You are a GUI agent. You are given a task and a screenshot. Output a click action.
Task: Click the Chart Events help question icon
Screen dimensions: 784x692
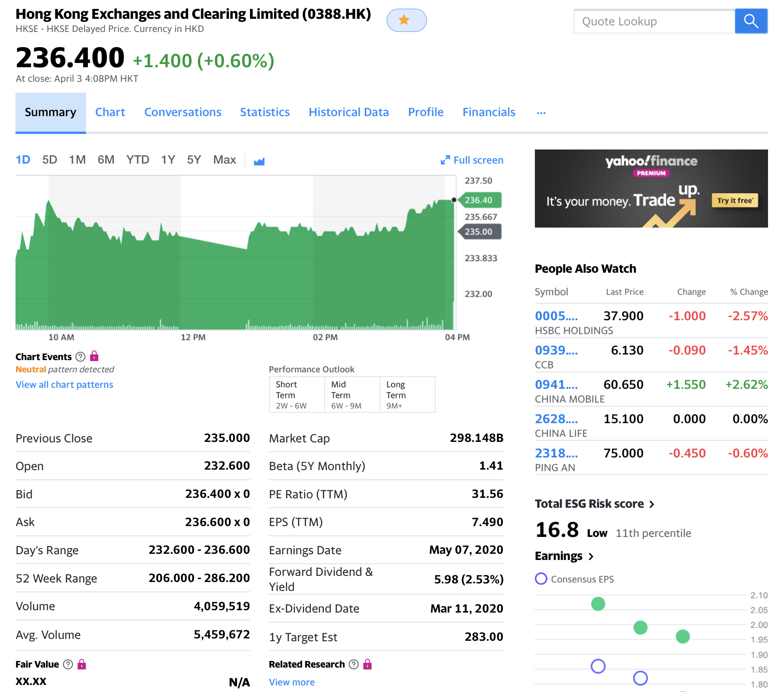click(x=80, y=356)
